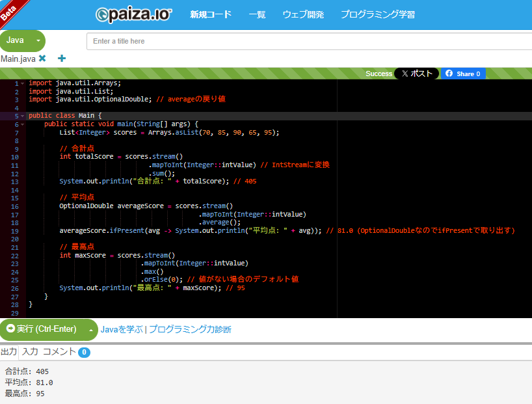This screenshot has height=404, width=532.
Task: Post to X with ポスト button
Action: coord(416,74)
